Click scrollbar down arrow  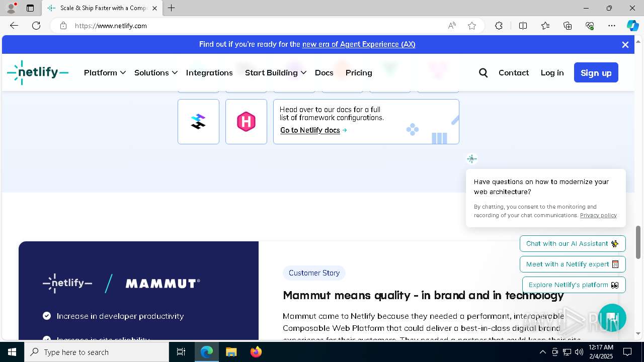pos(638,333)
